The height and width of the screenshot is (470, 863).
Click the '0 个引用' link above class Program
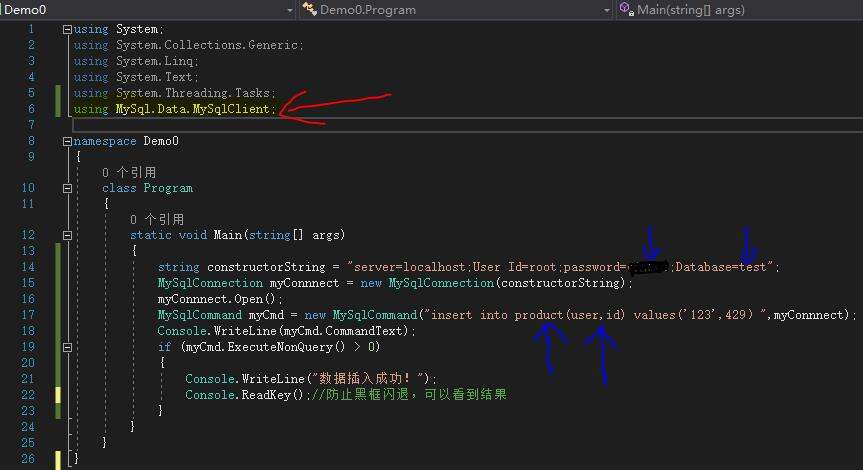129,173
